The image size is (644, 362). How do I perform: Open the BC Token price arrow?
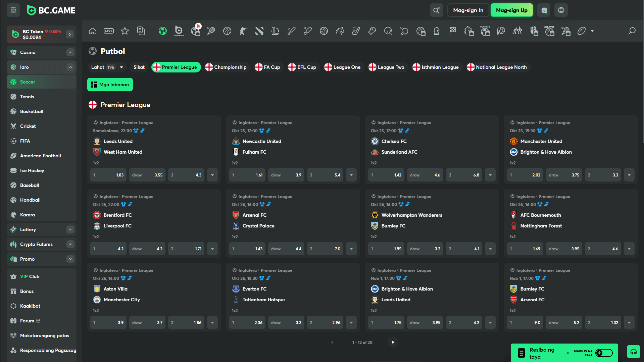tap(70, 34)
